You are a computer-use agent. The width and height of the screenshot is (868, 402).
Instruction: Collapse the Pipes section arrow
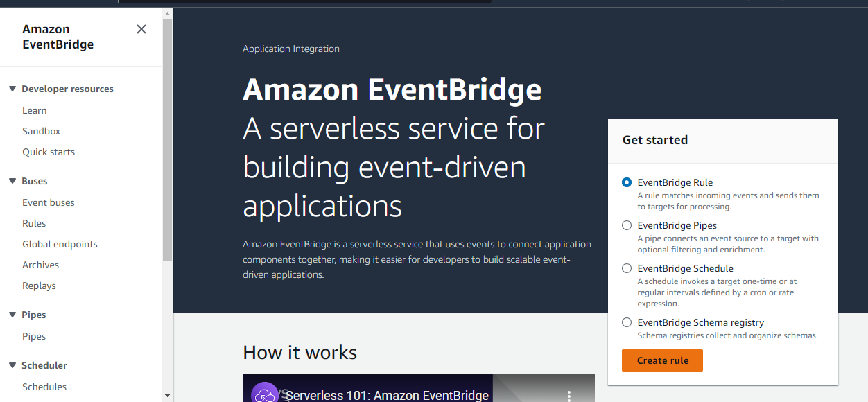12,315
